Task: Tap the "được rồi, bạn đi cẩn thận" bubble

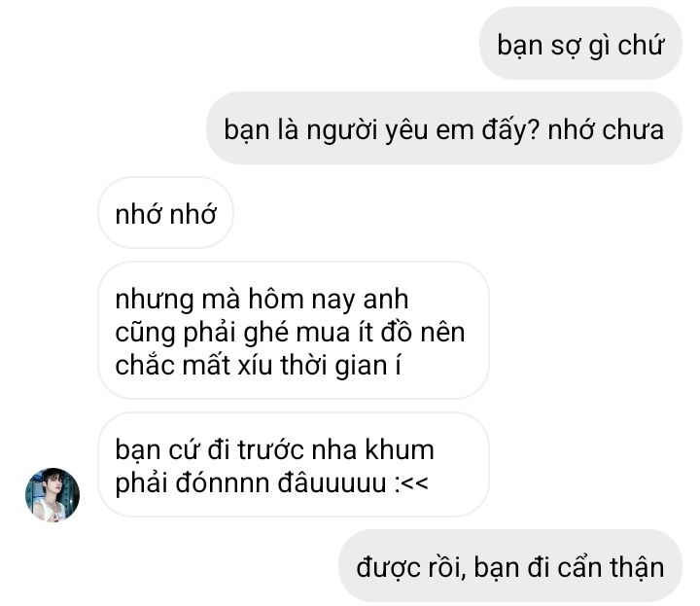Action: tap(510, 566)
